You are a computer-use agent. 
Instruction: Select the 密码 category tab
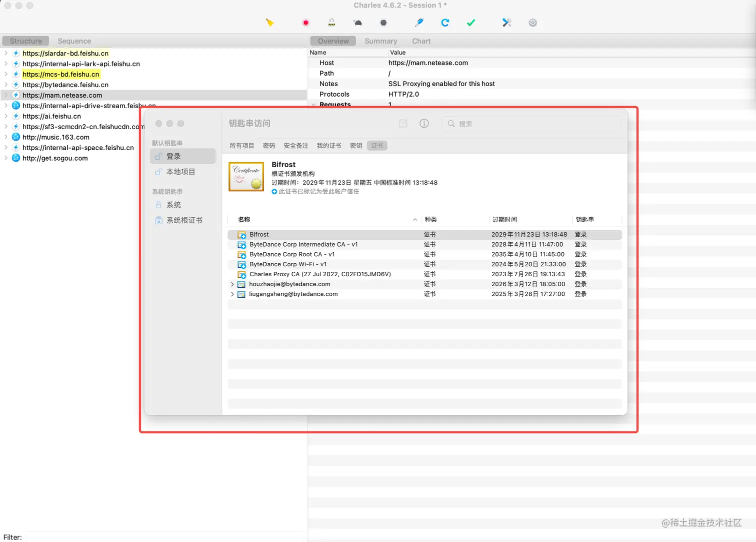[x=269, y=146]
